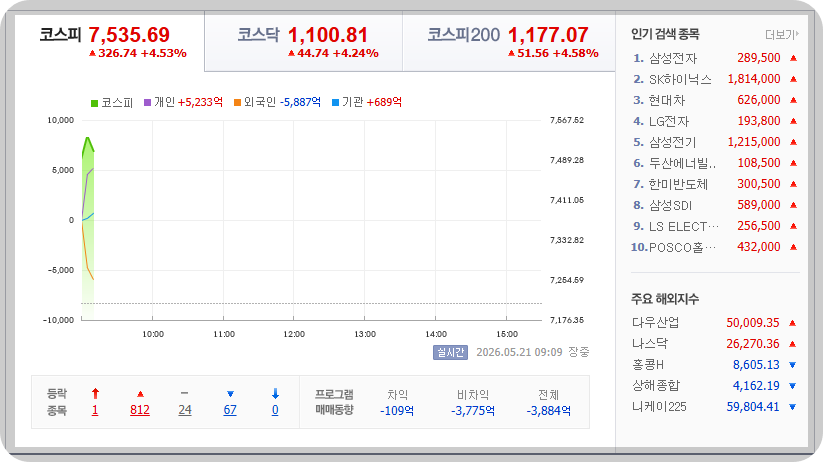The width and height of the screenshot is (823, 462).
Task: Click the 비차익 value -3,775억
Action: (x=472, y=411)
